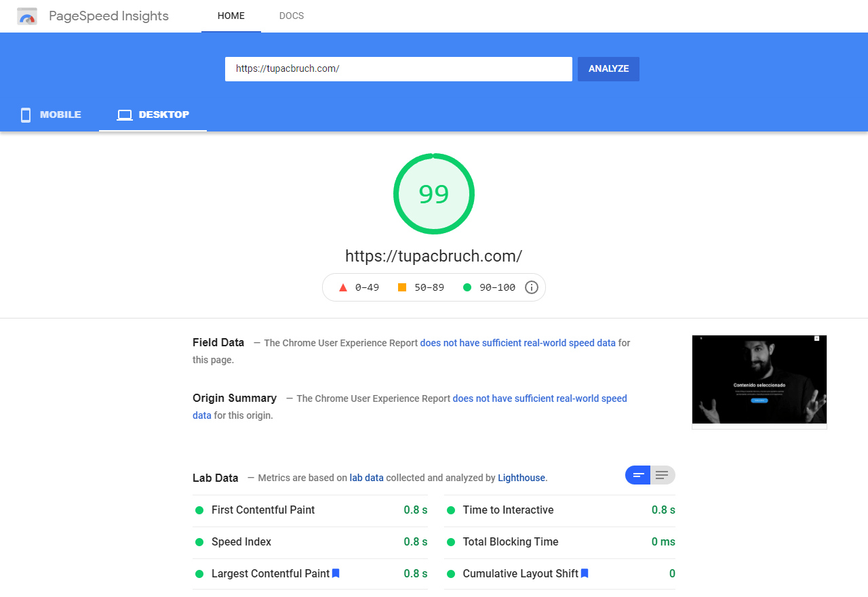Switch Lab Data to the condensed metrics view
This screenshot has height=597, width=868.
(637, 475)
